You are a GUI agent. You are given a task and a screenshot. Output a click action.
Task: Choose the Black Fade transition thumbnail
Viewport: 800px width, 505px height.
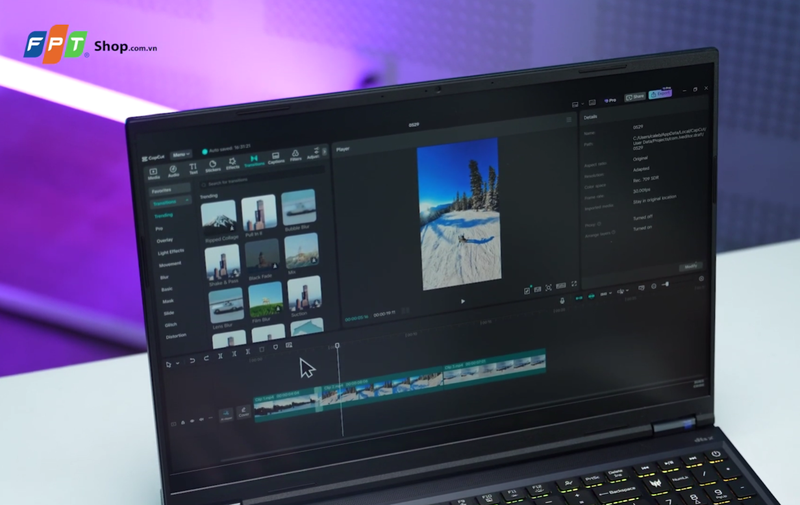coord(262,257)
